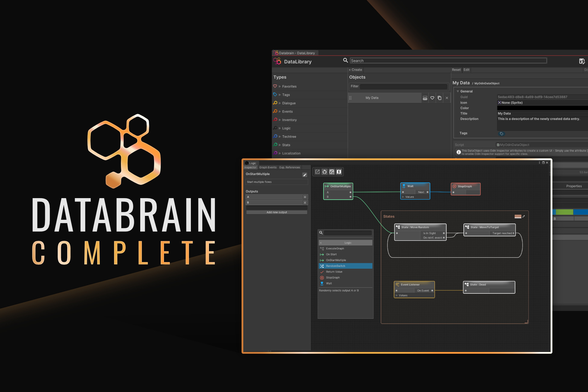Expand the Techtree type category
The width and height of the screenshot is (588, 392).
click(x=280, y=137)
